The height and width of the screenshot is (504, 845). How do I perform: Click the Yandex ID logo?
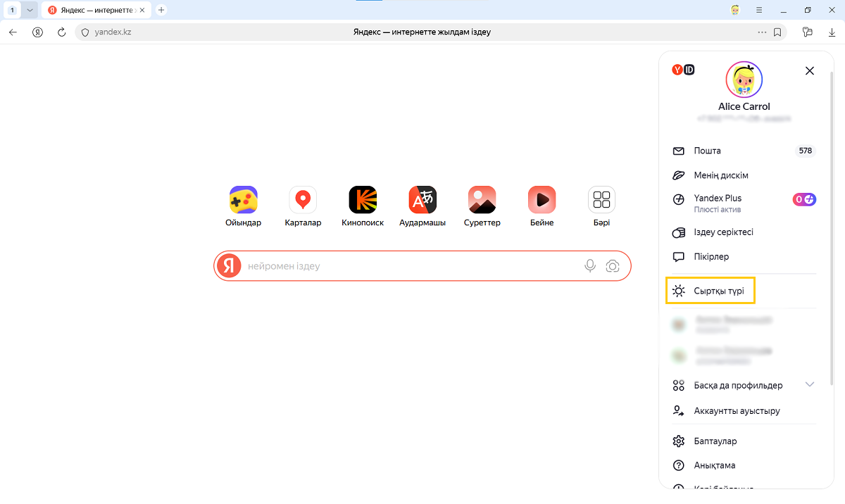click(x=684, y=70)
